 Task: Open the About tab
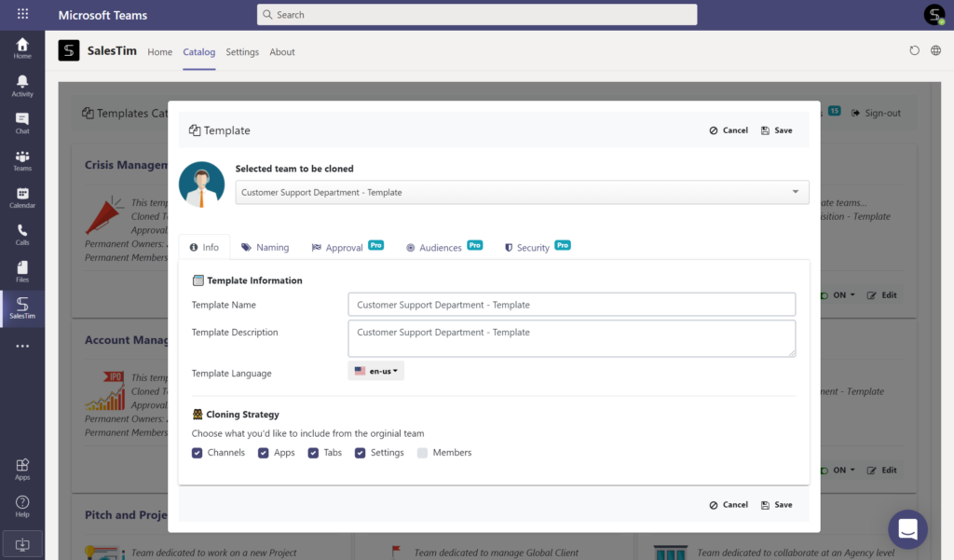click(x=282, y=52)
